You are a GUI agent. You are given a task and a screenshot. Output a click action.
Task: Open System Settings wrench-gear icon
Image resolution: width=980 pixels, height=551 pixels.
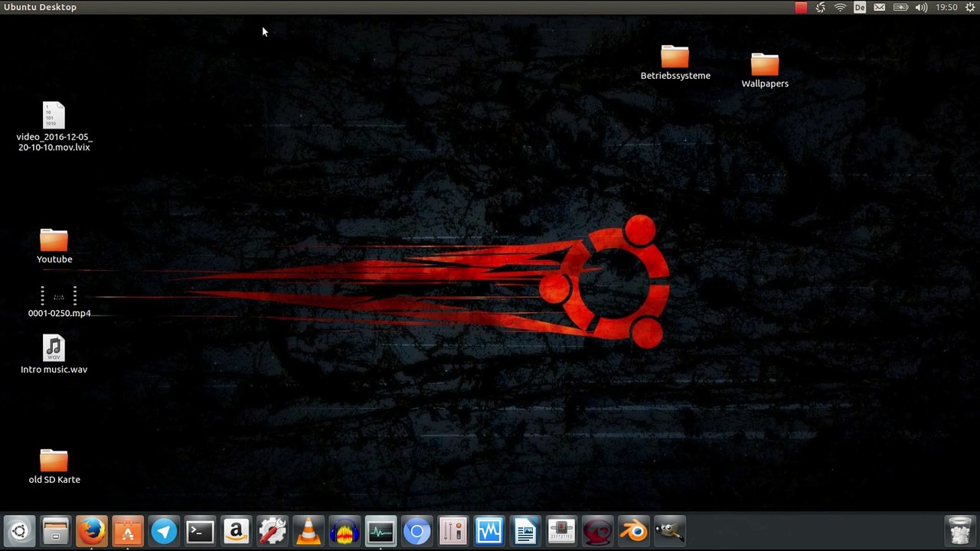click(x=272, y=531)
